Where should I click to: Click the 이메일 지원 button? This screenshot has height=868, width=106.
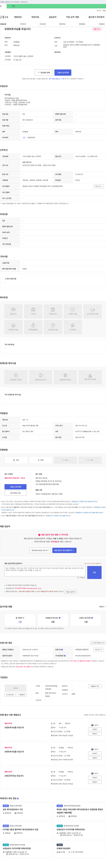[x=15, y=493]
